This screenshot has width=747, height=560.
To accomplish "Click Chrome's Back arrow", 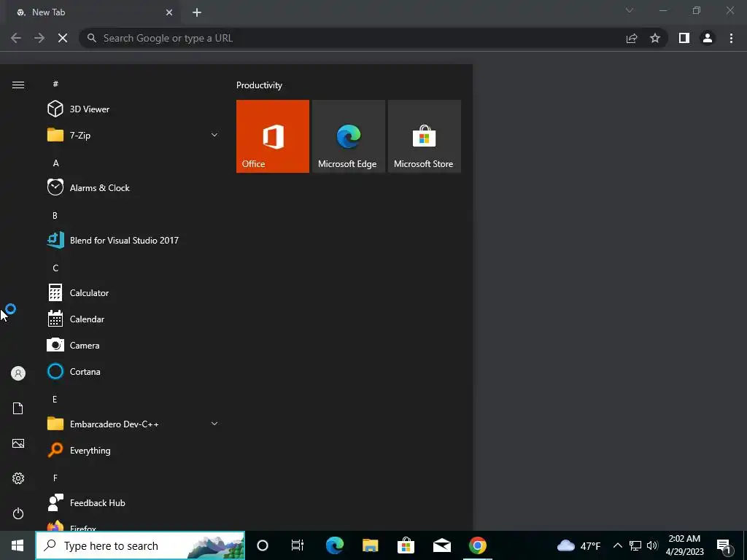I will [16, 38].
